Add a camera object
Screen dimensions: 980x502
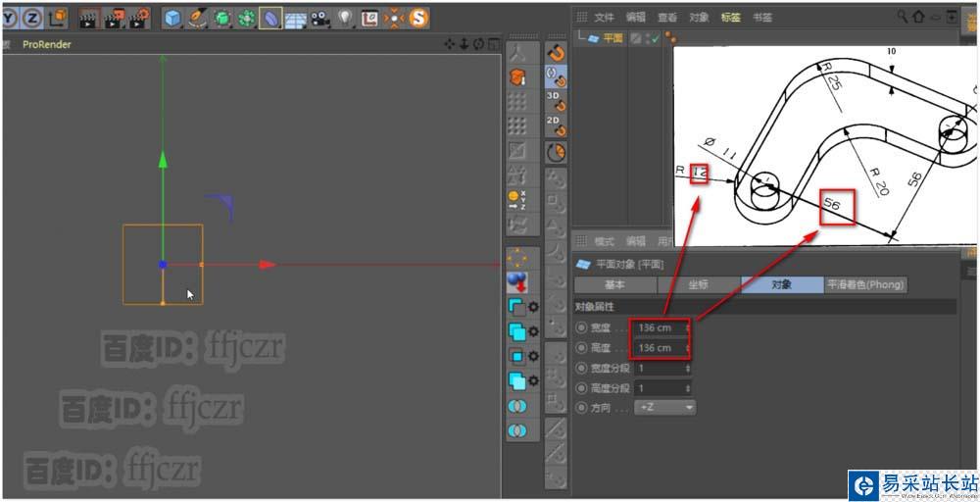pos(320,20)
